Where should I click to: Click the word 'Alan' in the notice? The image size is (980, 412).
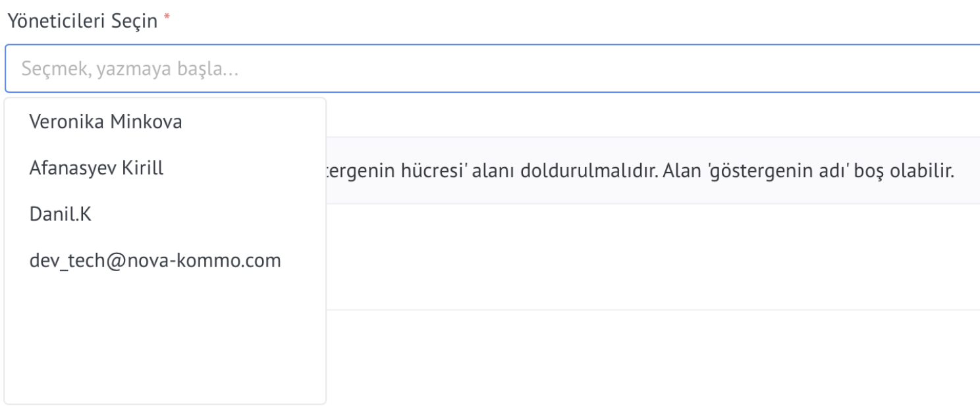click(678, 171)
